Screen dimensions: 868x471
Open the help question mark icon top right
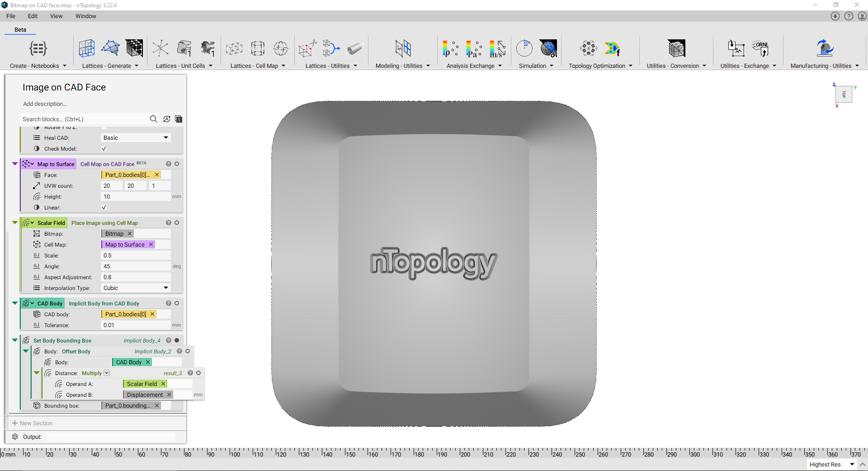pos(849,16)
